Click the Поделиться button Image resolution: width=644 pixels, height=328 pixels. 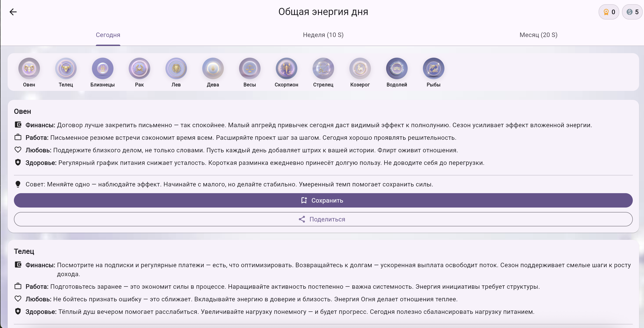[322, 219]
